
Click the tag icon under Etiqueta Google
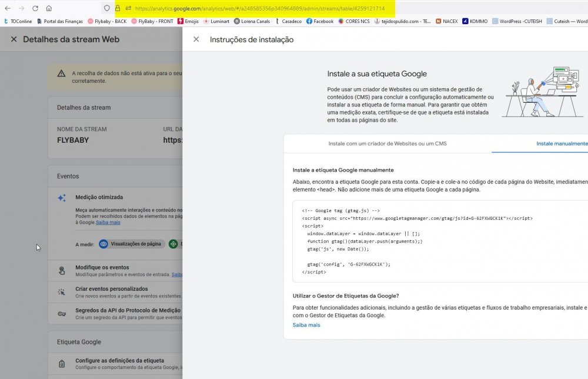[62, 363]
